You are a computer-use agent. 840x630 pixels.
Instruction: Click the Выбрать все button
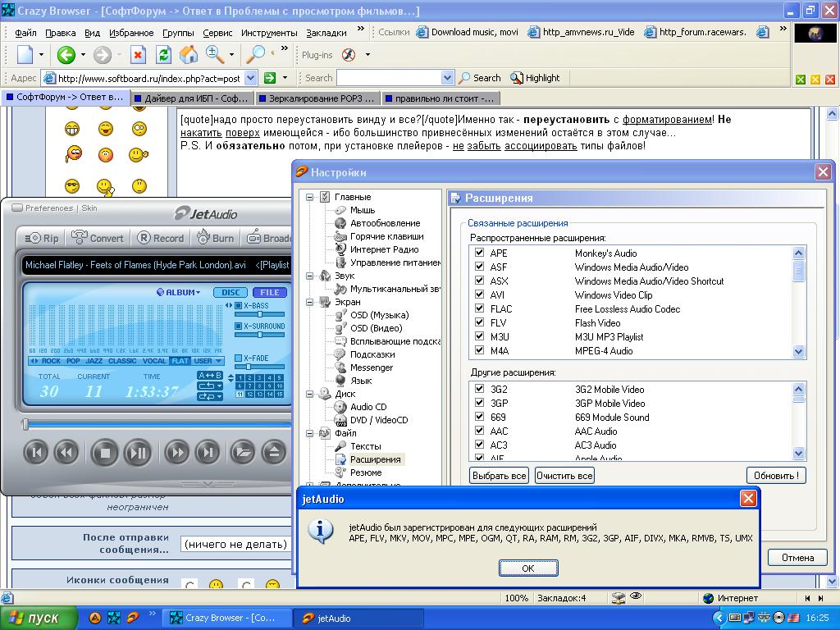coord(499,476)
